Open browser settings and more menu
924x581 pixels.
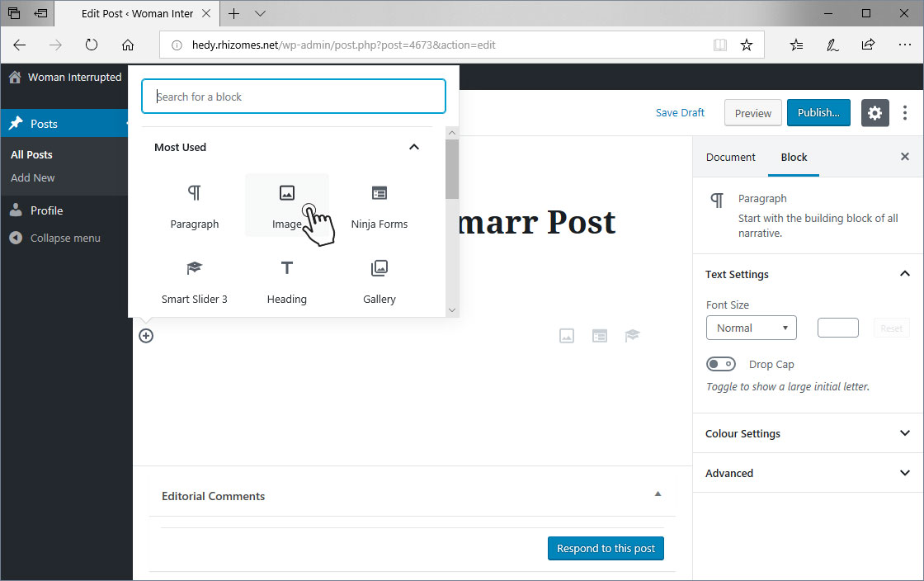point(905,45)
